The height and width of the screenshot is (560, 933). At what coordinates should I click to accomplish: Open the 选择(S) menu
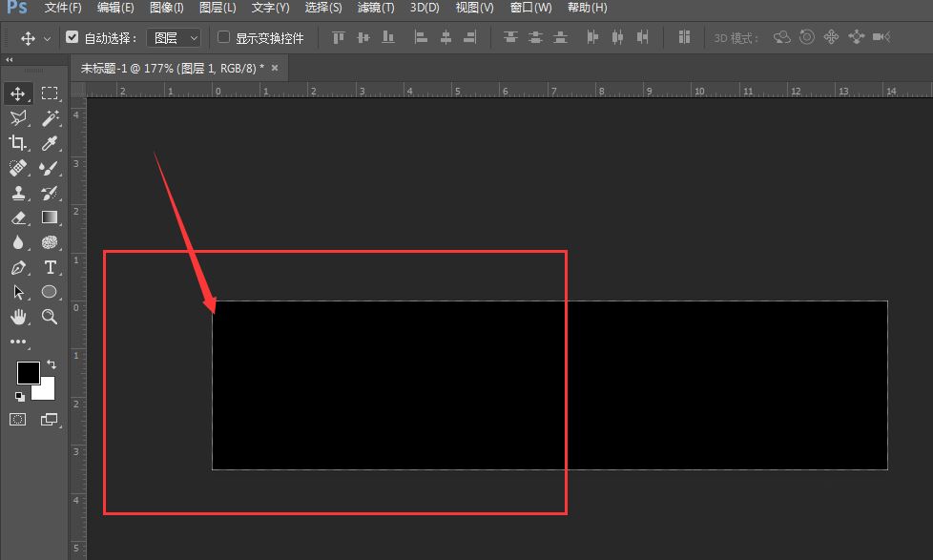pos(323,8)
